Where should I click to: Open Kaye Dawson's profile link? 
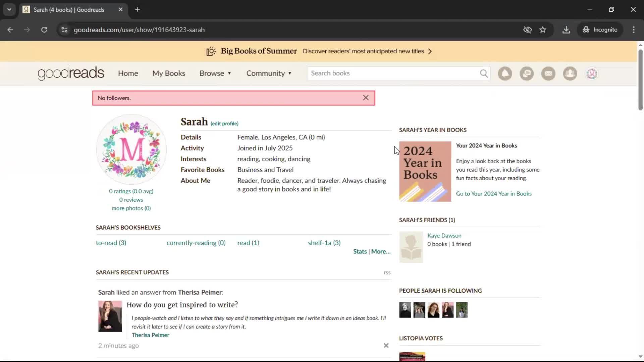coord(444,236)
